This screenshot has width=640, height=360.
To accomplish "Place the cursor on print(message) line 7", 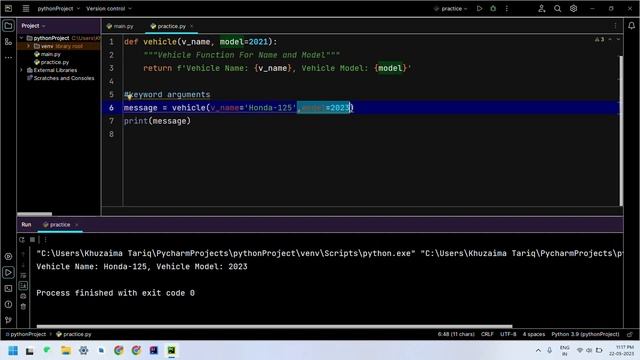I will point(157,121).
